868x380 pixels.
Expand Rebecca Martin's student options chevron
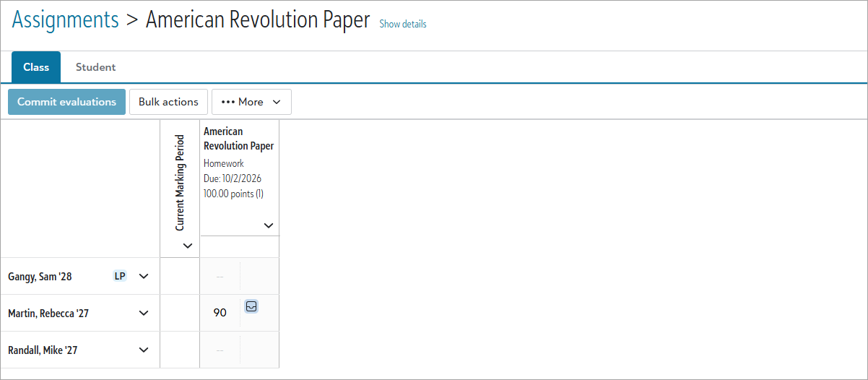(144, 313)
